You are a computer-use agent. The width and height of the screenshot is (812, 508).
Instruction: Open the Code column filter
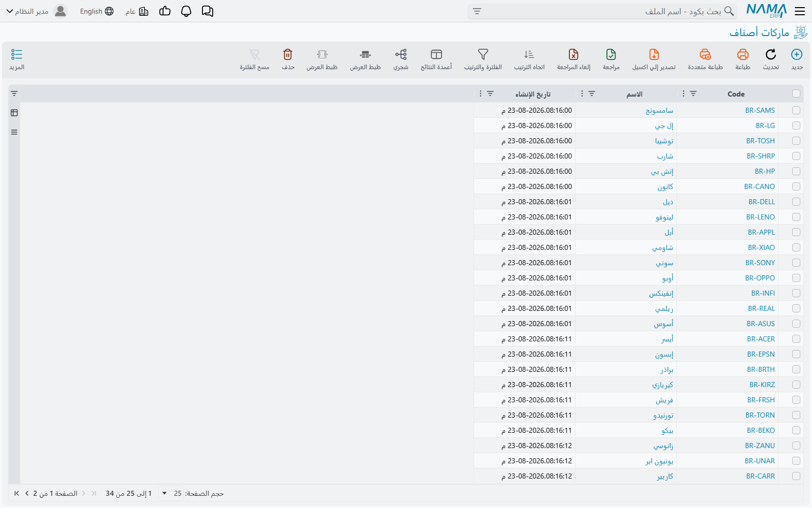click(693, 93)
